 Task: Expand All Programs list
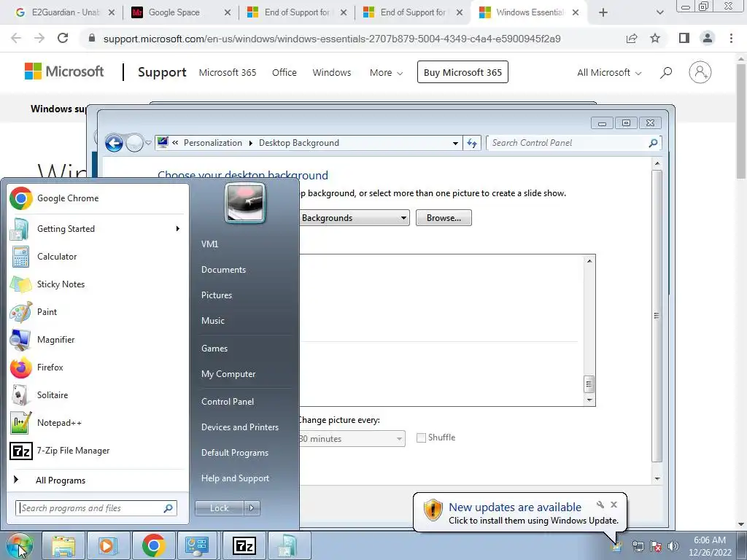click(x=61, y=481)
